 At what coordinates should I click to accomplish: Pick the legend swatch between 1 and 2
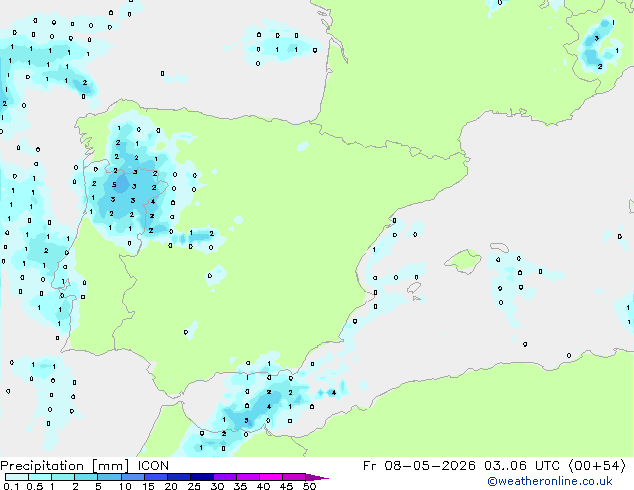pyautogui.click(x=63, y=477)
